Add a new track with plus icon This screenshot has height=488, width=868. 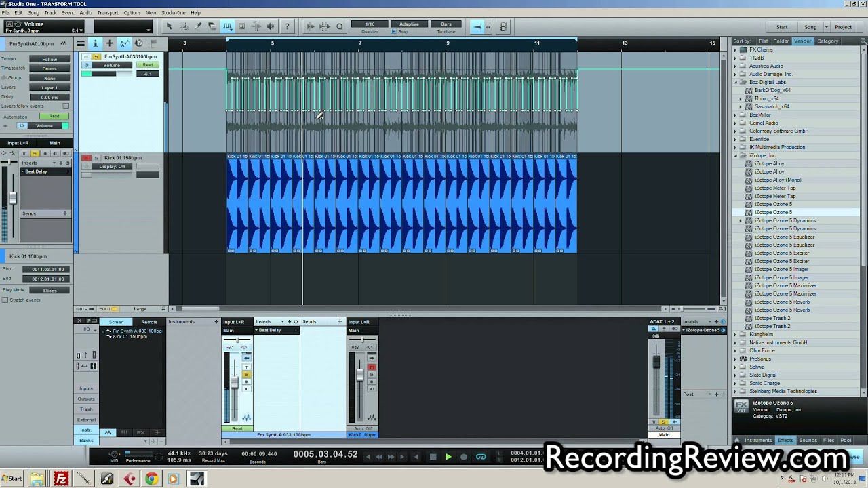[x=109, y=43]
